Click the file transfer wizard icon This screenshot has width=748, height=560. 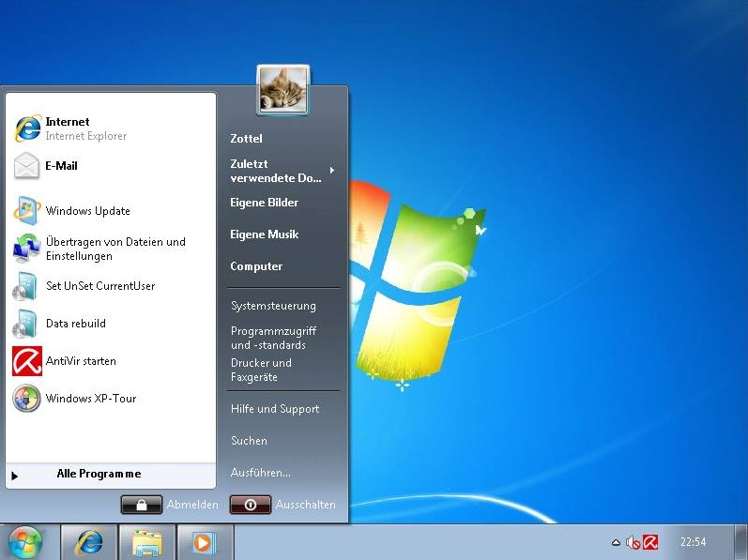(27, 249)
